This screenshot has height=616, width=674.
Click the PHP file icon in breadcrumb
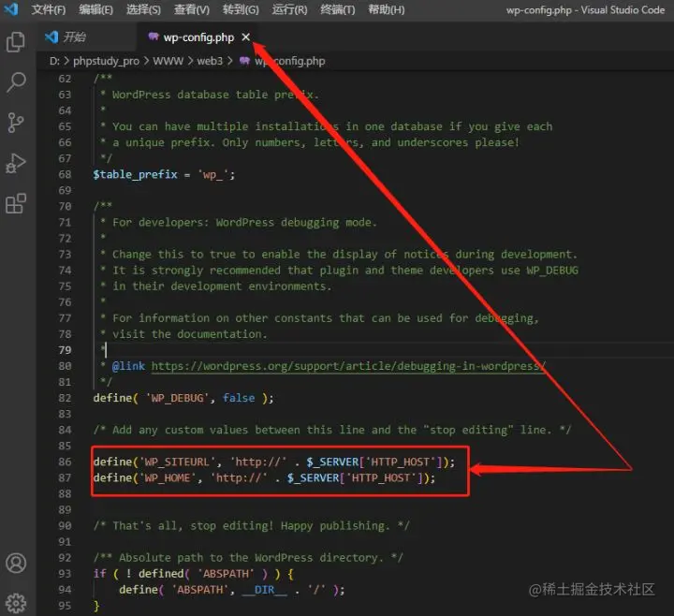point(244,61)
